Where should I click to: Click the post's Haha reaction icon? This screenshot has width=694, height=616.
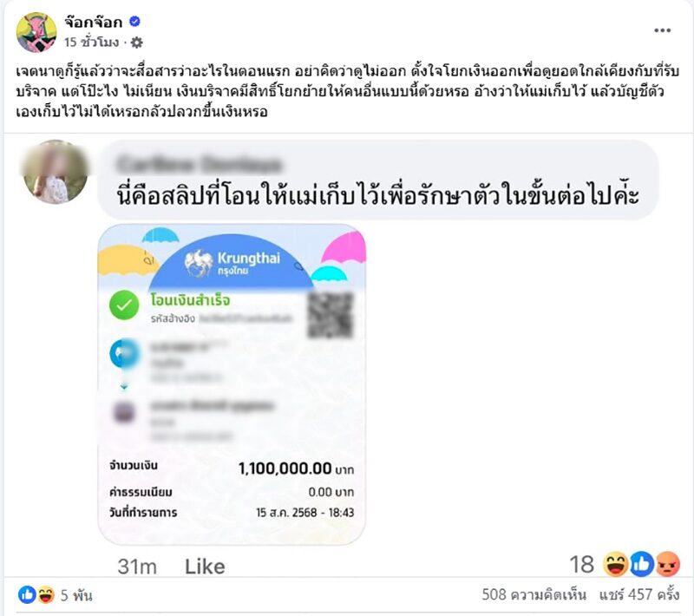[x=46, y=595]
